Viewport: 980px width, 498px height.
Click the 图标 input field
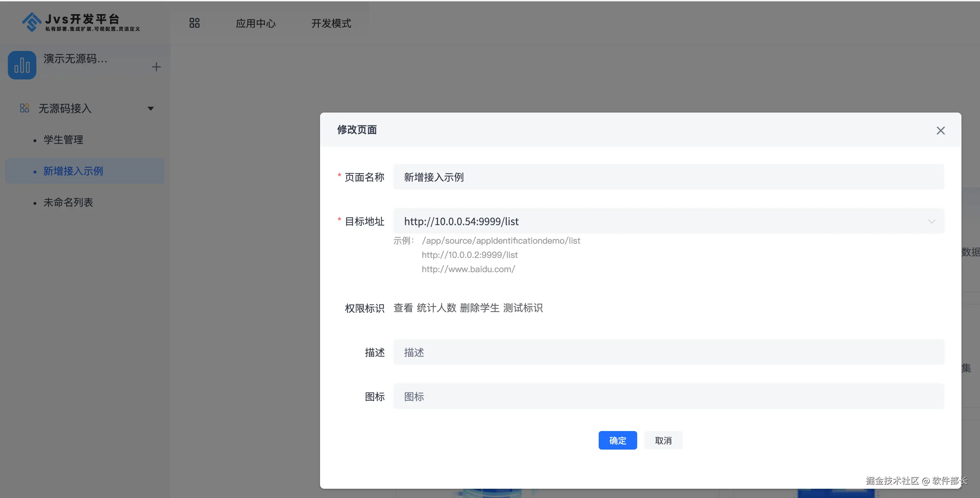(x=668, y=396)
